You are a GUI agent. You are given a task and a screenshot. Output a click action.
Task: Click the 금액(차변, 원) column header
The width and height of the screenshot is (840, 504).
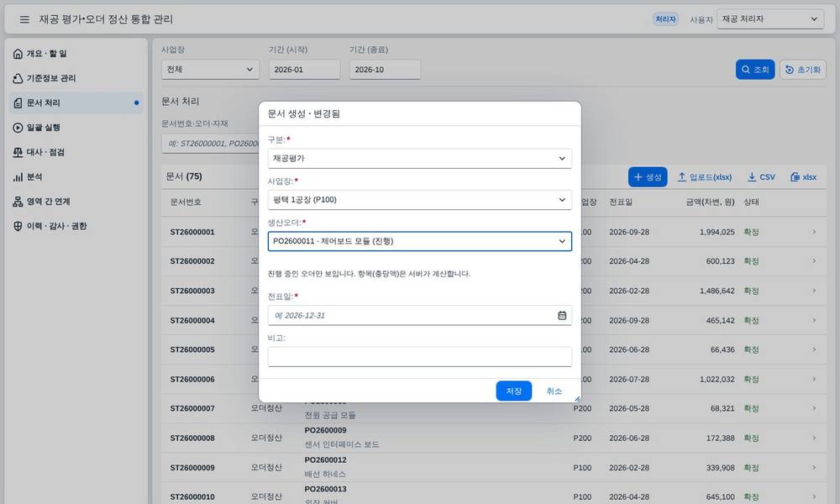710,202
